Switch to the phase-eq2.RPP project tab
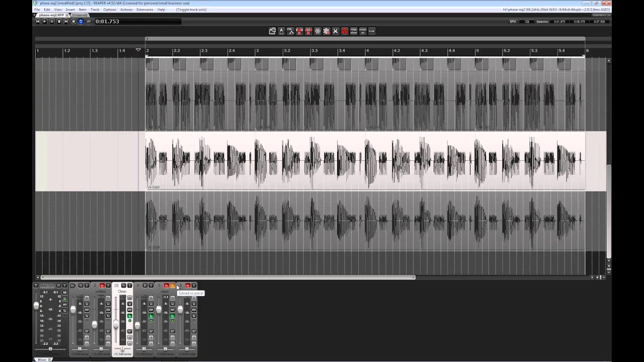The height and width of the screenshot is (362, 644). click(x=51, y=15)
